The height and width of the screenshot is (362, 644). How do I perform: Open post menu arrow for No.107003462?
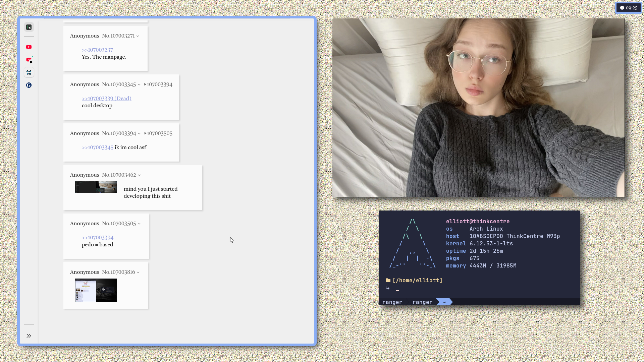pos(139,175)
